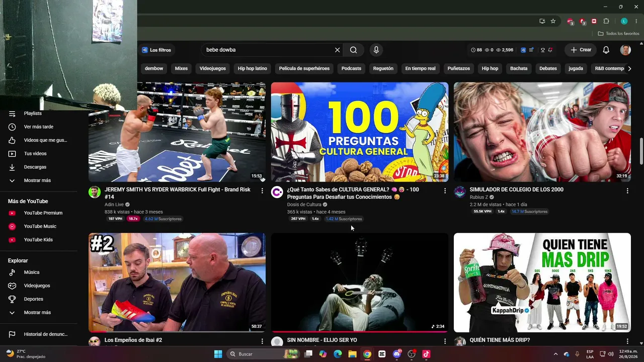
Task: Click the bell icon in the stats bar
Action: tap(550, 50)
